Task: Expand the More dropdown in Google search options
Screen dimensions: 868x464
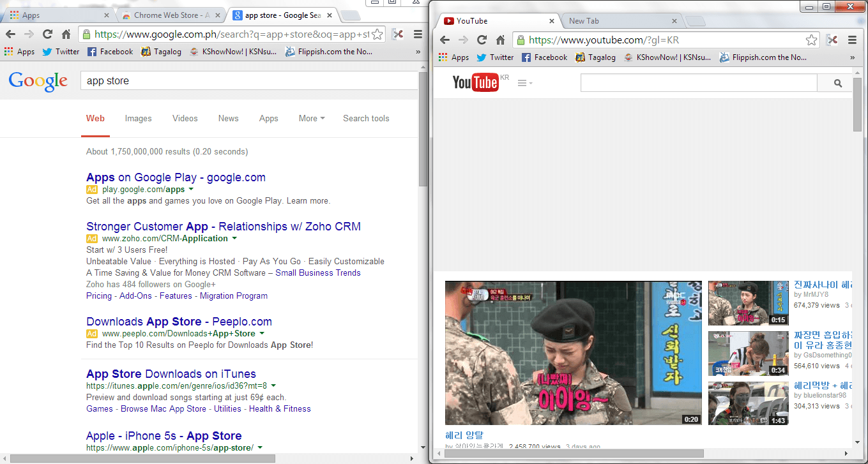Action: pos(311,119)
